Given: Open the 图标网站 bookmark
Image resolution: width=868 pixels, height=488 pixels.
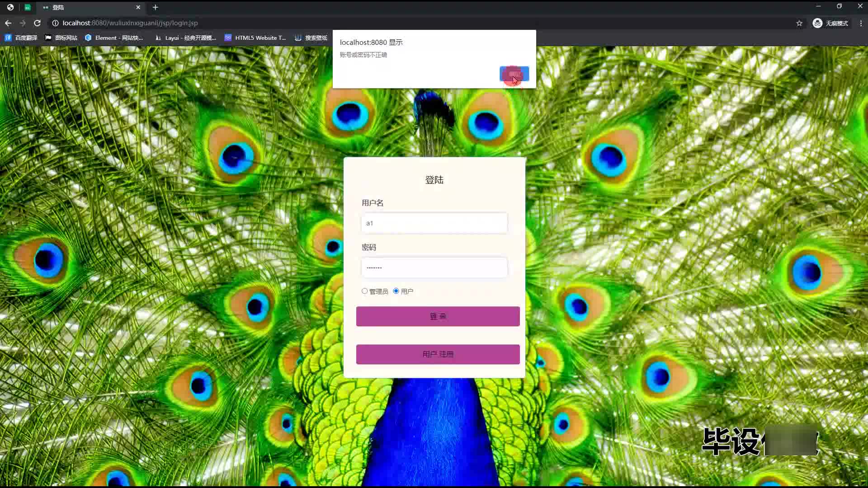Looking at the screenshot, I should (x=61, y=38).
